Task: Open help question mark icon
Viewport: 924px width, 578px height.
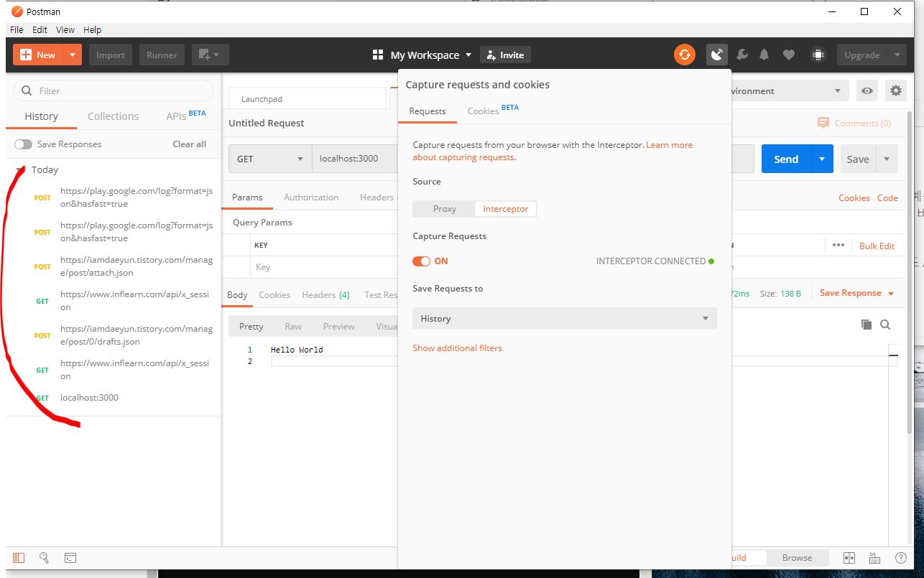Action: tap(900, 558)
